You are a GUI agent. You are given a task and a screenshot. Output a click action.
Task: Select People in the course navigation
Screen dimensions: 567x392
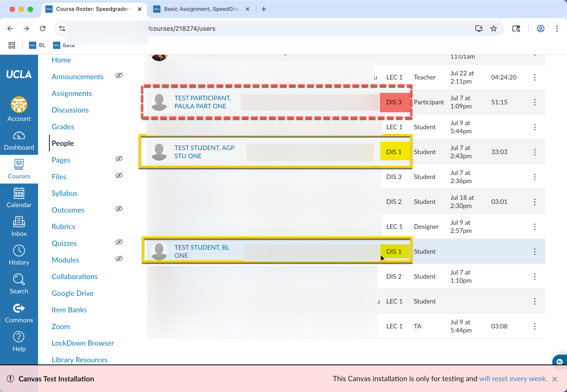[x=63, y=143]
